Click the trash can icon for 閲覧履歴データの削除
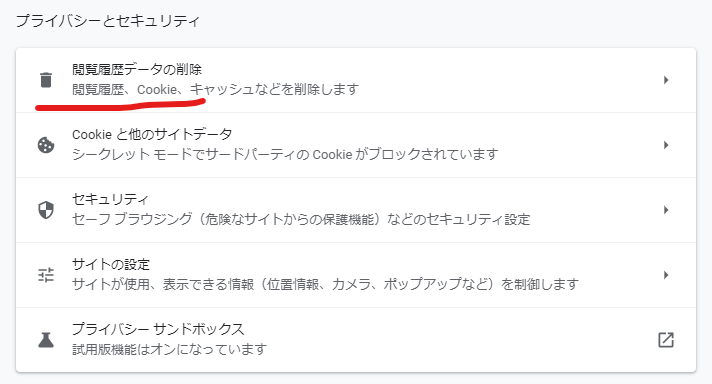Screen dimensions: 712x384 click(x=46, y=80)
